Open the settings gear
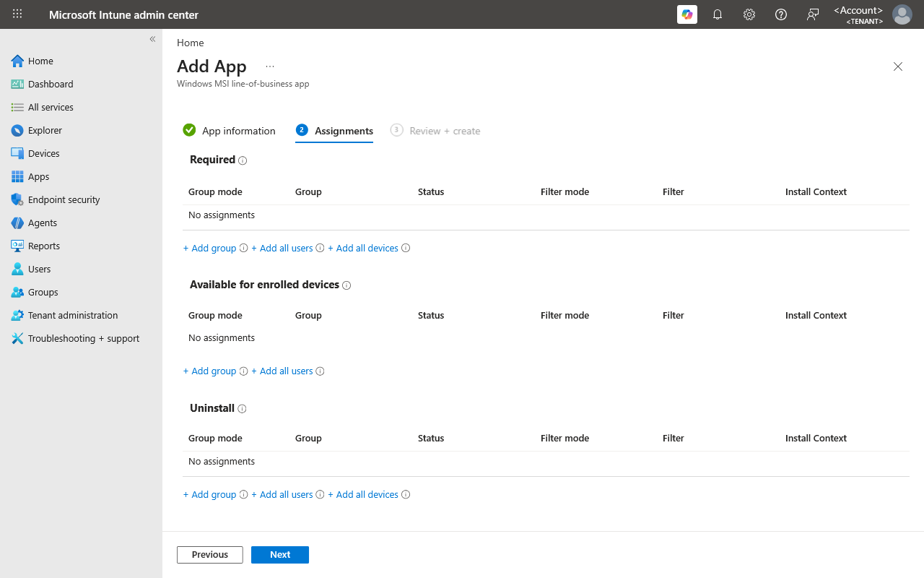The height and width of the screenshot is (578, 924). point(749,14)
